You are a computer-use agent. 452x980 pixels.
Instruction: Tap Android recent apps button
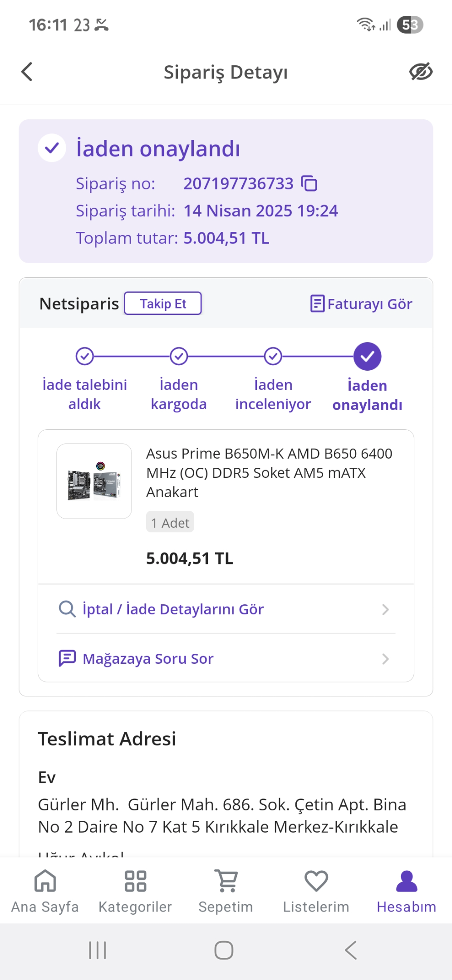tap(98, 950)
